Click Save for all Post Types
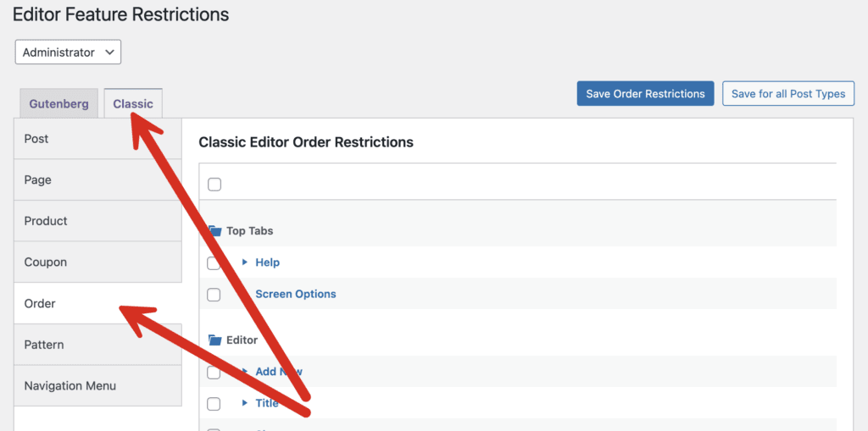868x431 pixels. click(x=788, y=93)
